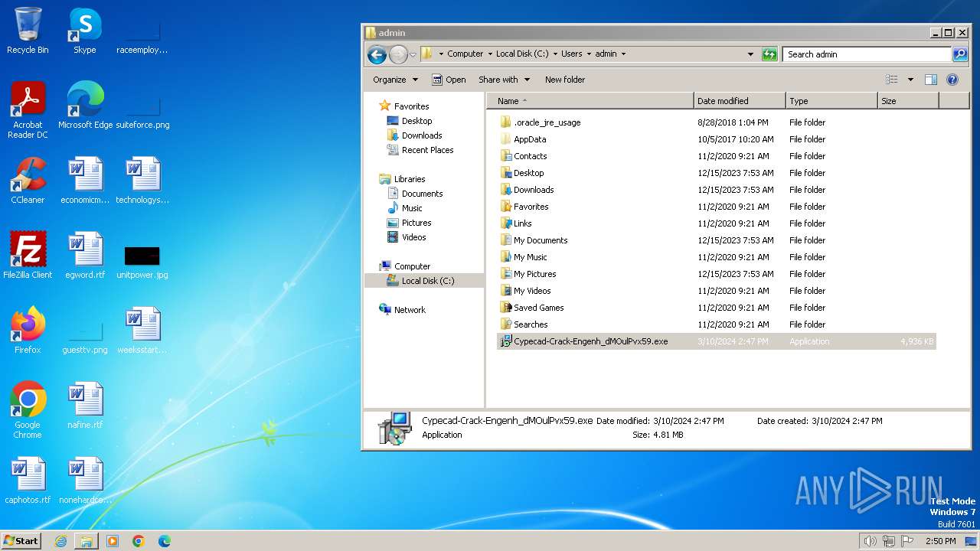Open the CCleaner desktop shortcut

point(28,181)
